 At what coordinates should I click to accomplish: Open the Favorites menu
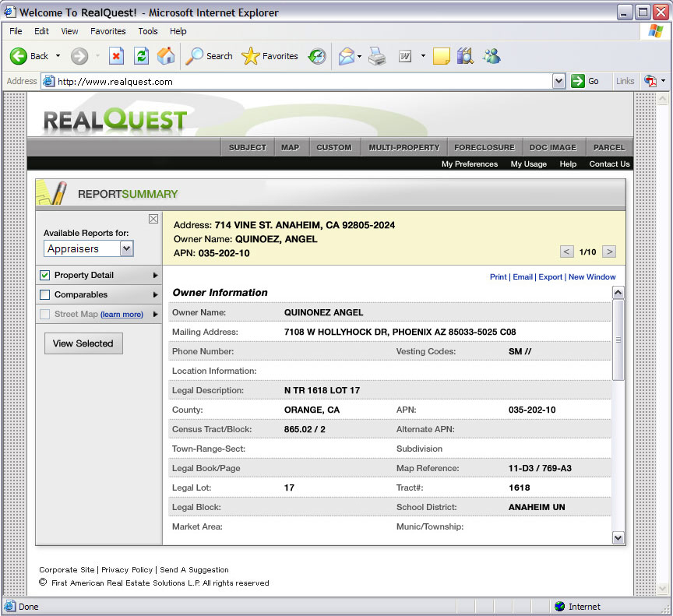point(107,31)
